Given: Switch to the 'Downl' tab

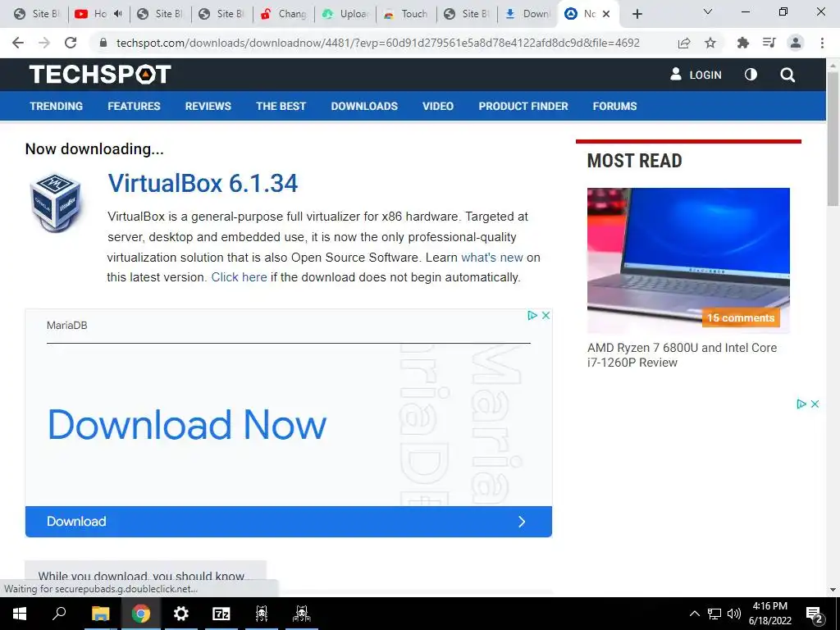Looking at the screenshot, I should click(529, 14).
